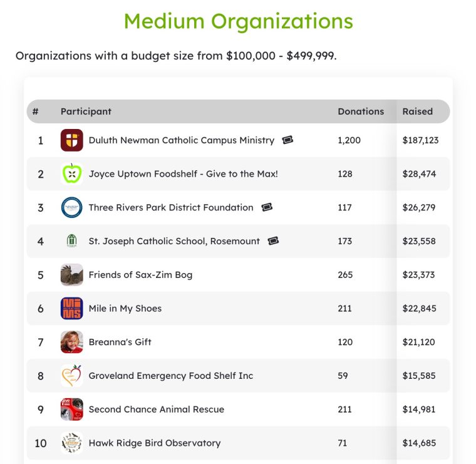Click ticket icon beside St. Joseph Catholic School
Screen dimensions: 476x464
pyautogui.click(x=273, y=241)
